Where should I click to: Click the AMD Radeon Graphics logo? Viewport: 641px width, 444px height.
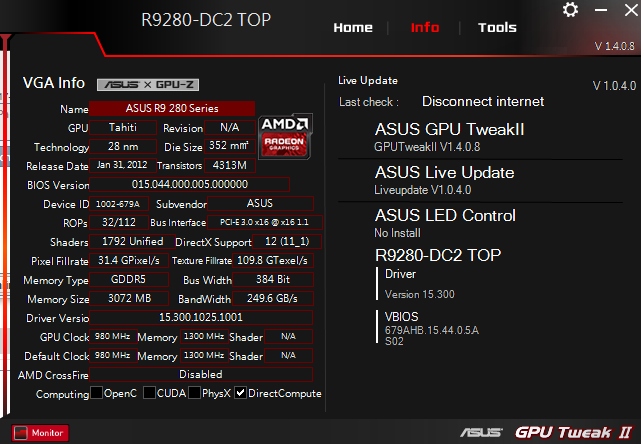point(285,137)
